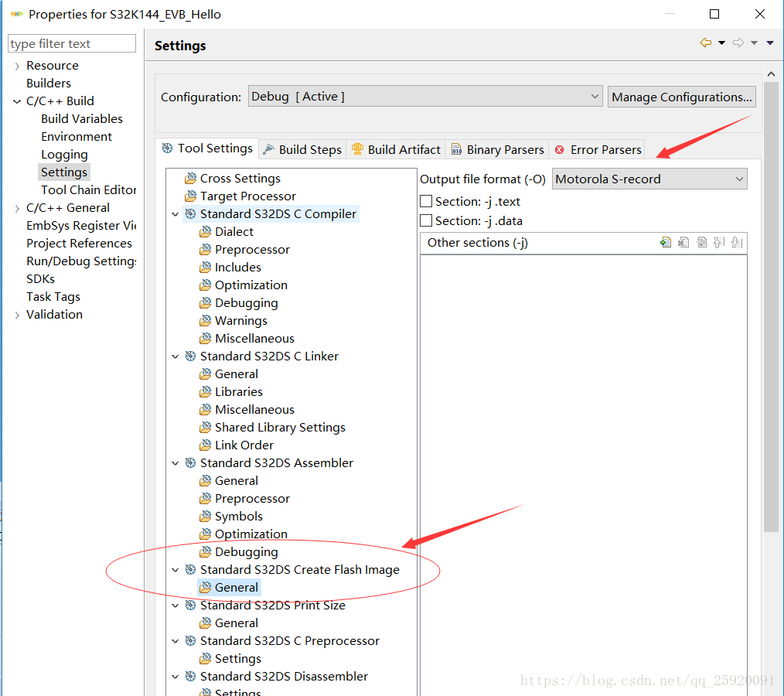Open the Forward history dropdown arrow
Image resolution: width=784 pixels, height=696 pixels.
pyautogui.click(x=754, y=43)
